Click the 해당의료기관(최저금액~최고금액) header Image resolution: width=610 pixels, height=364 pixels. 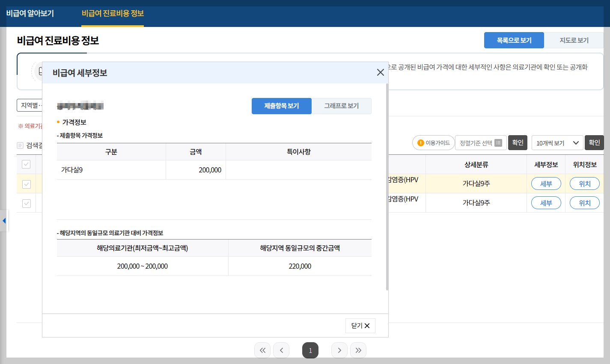tap(143, 248)
